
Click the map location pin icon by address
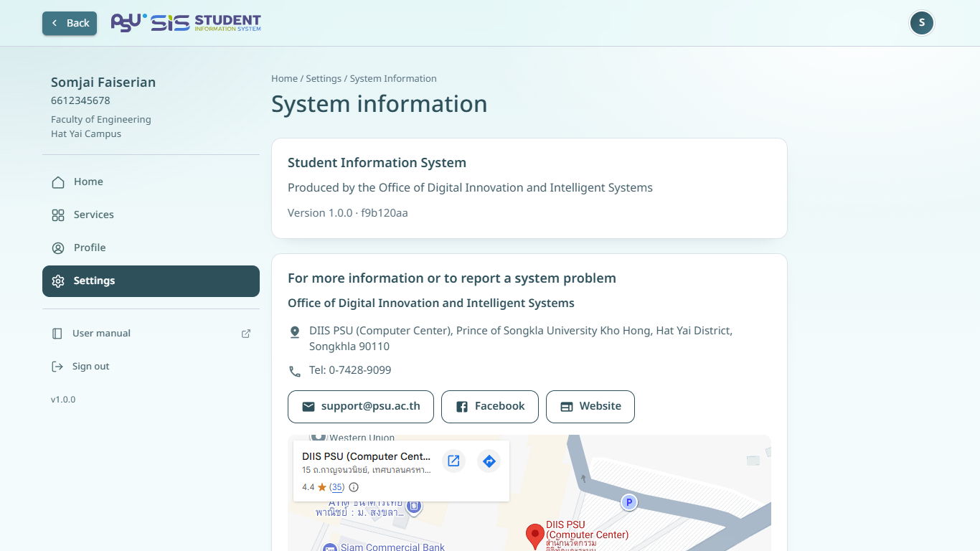295,332
